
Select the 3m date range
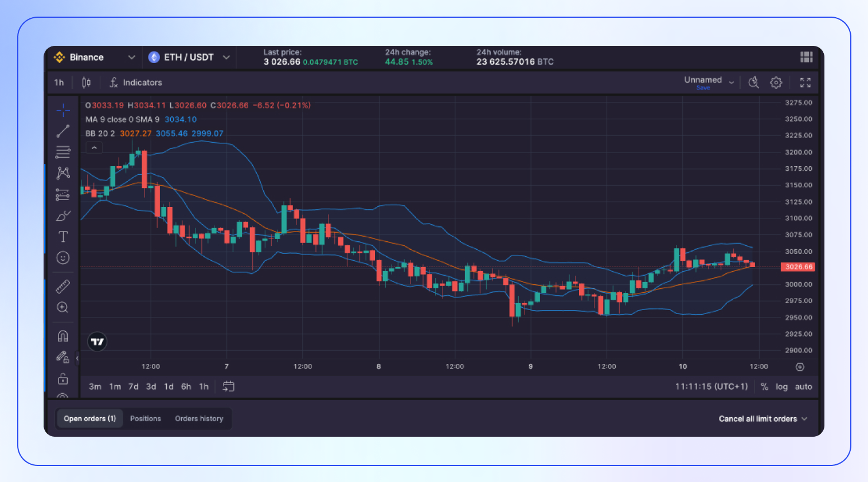coord(95,387)
